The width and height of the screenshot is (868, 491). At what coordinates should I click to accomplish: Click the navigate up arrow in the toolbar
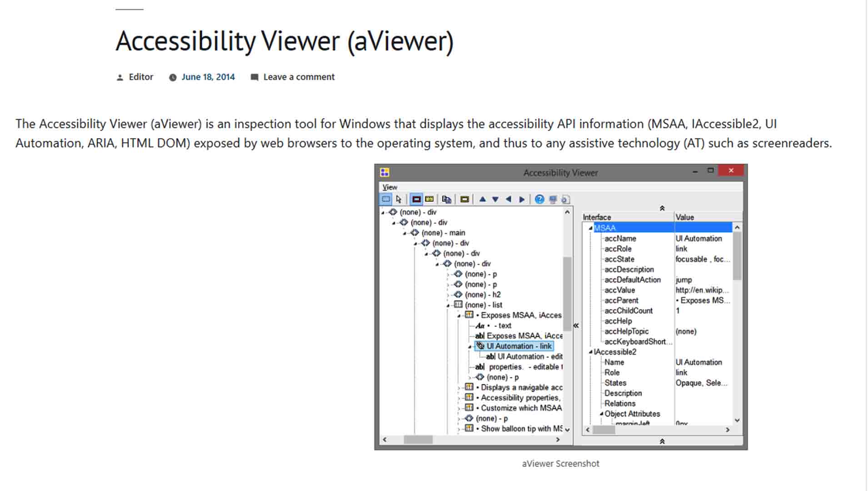pos(483,199)
